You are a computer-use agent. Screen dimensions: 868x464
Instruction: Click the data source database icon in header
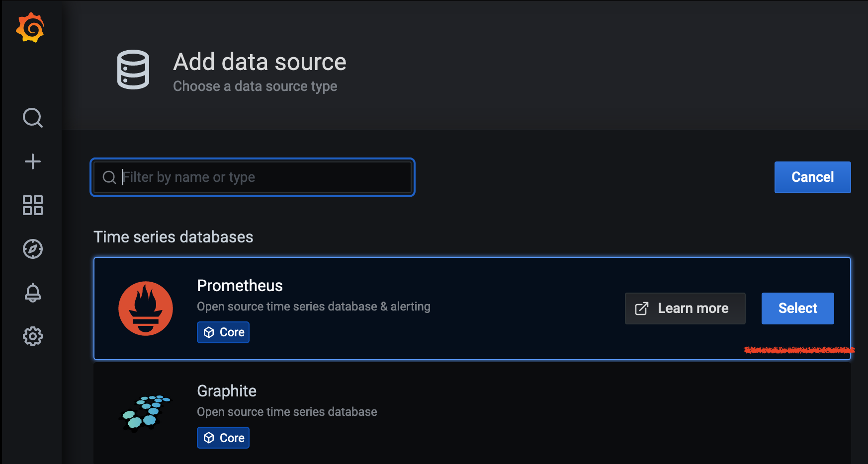(x=133, y=70)
